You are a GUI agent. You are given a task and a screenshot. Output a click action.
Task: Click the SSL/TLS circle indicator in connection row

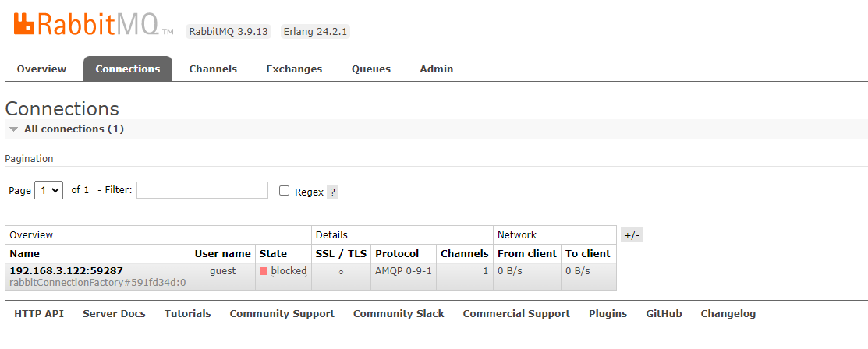[x=341, y=272]
